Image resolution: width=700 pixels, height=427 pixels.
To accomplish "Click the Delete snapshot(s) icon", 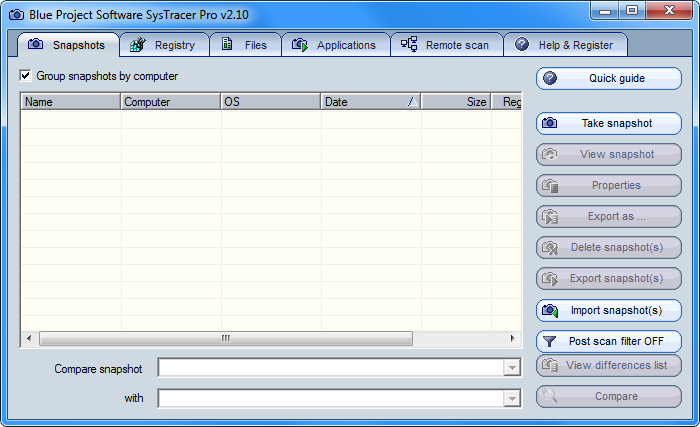I will (550, 247).
